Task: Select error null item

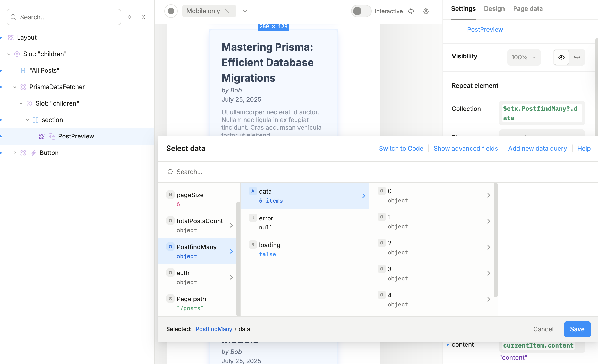Action: click(305, 223)
